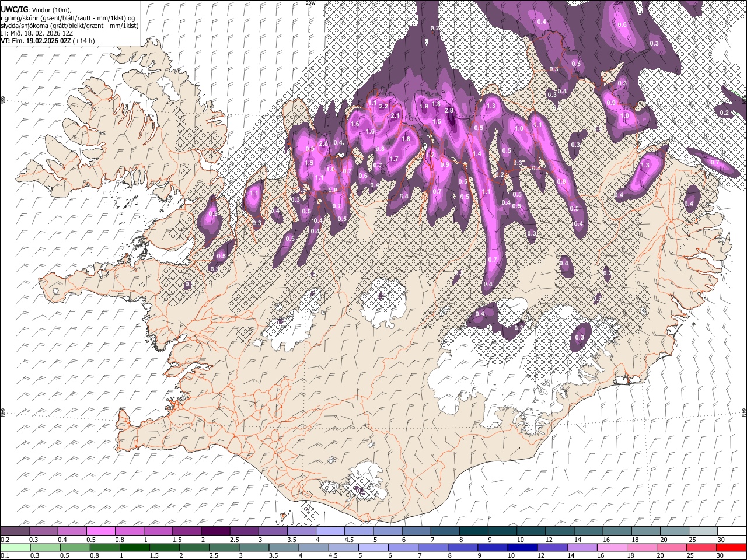747x560 pixels.
Task: Click the 20W longitude label on the top edge
Action: (310, 3)
